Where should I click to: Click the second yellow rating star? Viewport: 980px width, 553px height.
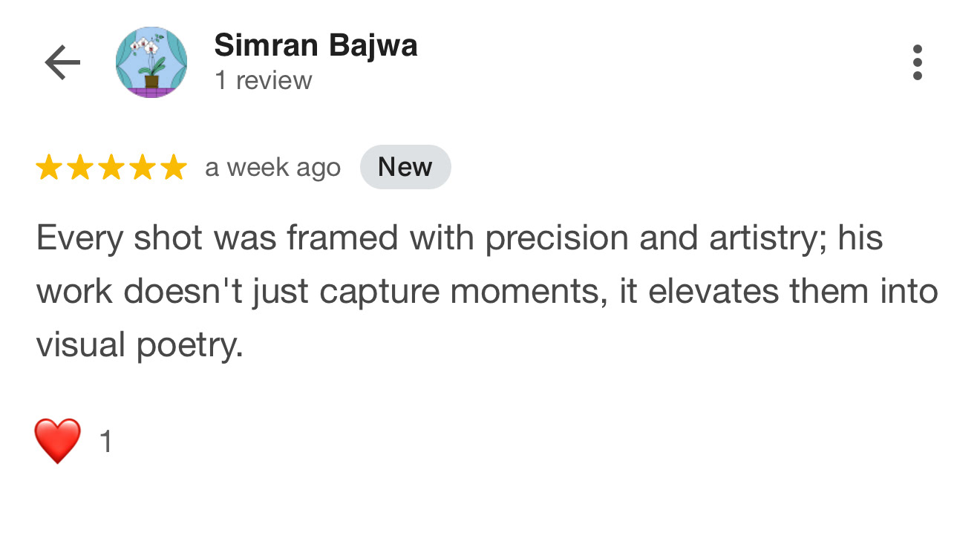tap(80, 168)
